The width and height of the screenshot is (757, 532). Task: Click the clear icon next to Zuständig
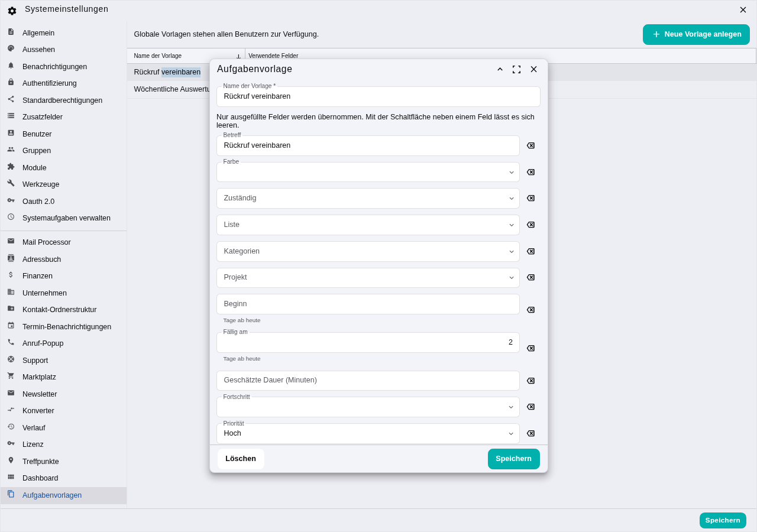pos(530,198)
